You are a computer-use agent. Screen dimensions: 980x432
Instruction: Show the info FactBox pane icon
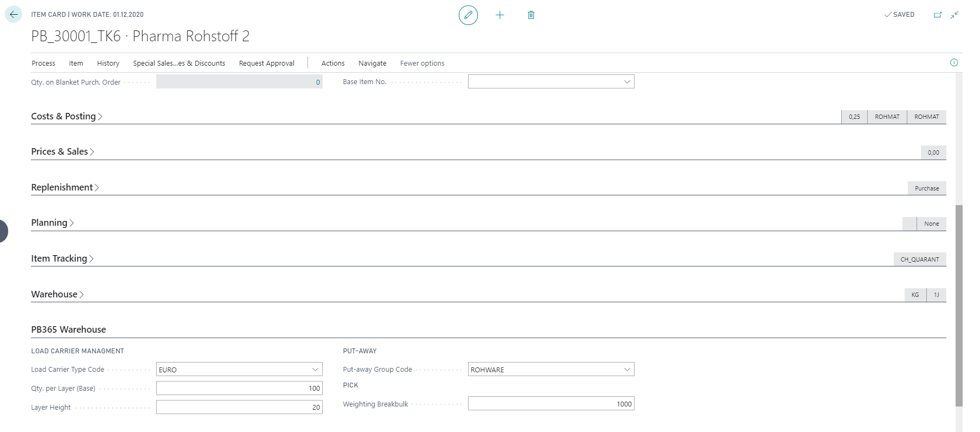[x=954, y=62]
